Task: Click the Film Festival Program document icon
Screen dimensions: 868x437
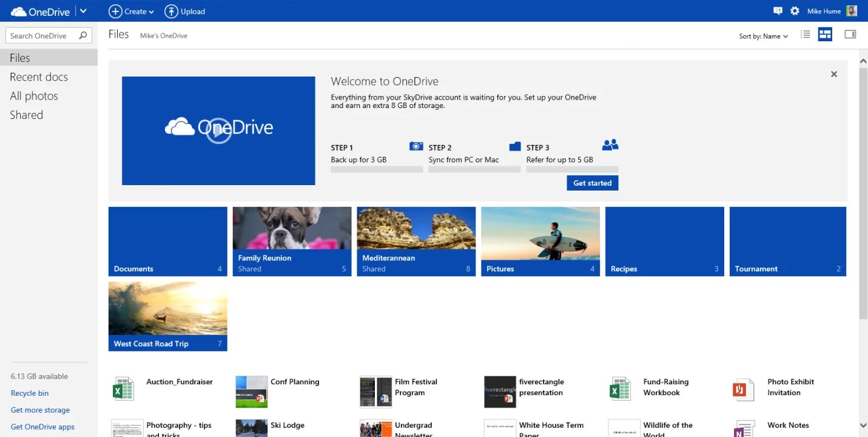Action: point(376,391)
